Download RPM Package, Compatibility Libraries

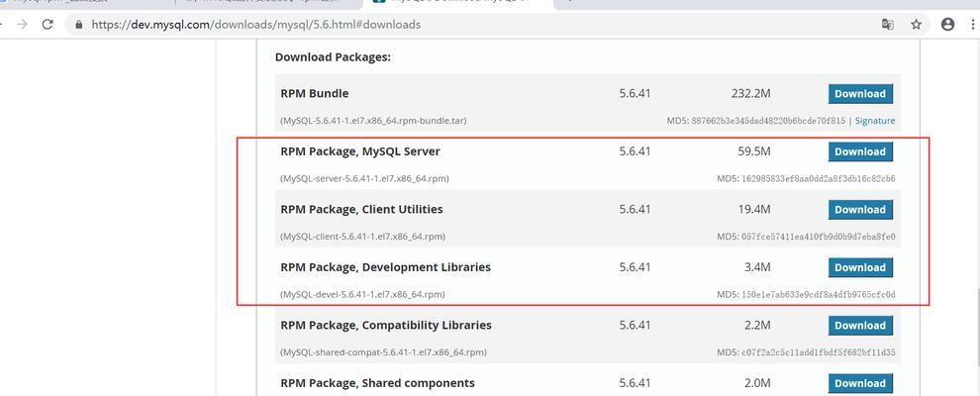point(860,326)
